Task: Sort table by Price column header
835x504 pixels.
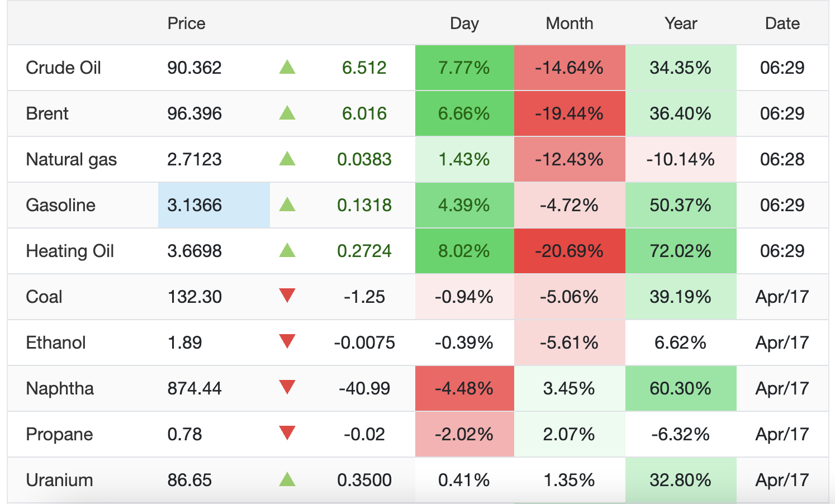Action: [186, 23]
